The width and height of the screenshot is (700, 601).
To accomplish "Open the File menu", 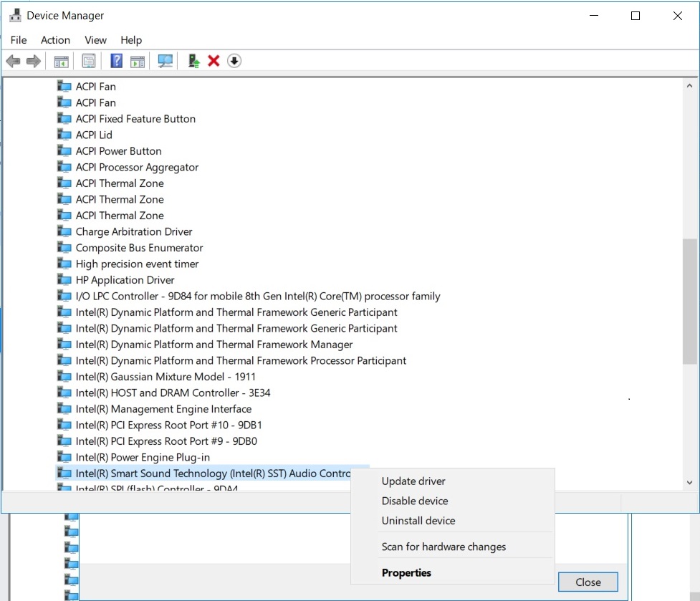I will [19, 40].
